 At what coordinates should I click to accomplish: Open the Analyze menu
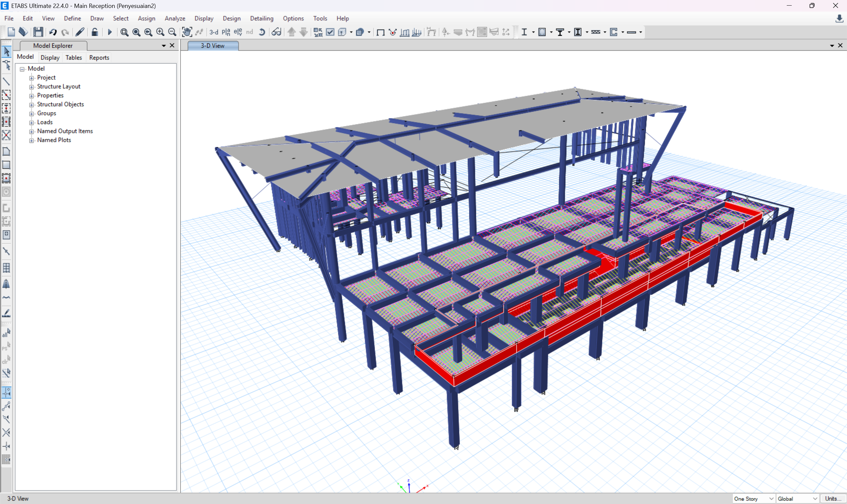point(175,18)
